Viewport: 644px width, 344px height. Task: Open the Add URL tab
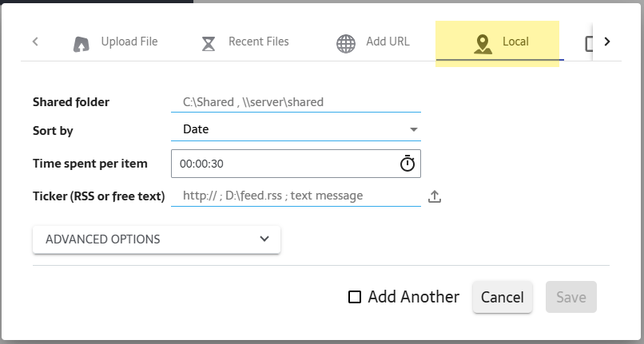pyautogui.click(x=388, y=42)
